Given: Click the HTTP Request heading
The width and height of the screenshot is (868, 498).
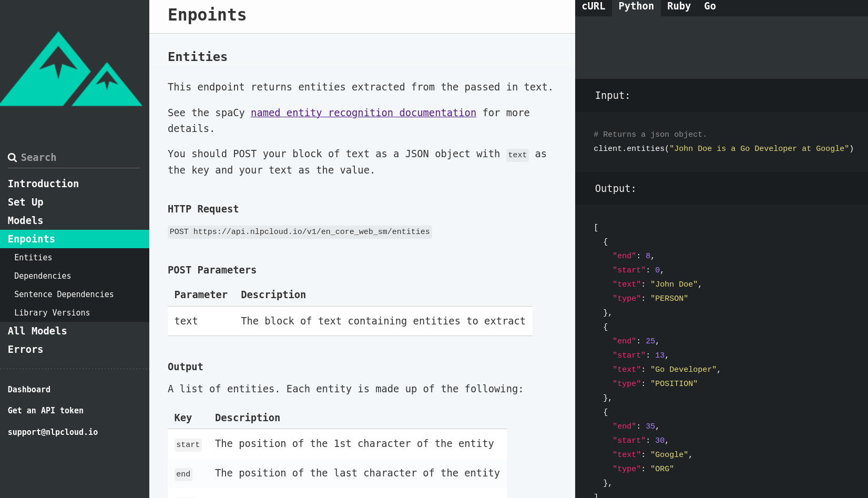Looking at the screenshot, I should point(203,209).
